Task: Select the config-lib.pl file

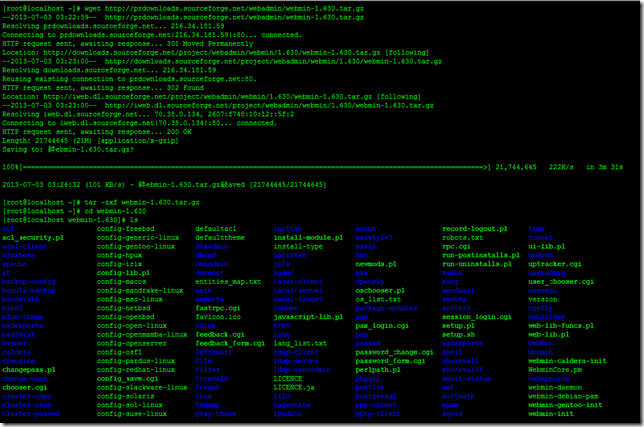Action: [x=124, y=273]
